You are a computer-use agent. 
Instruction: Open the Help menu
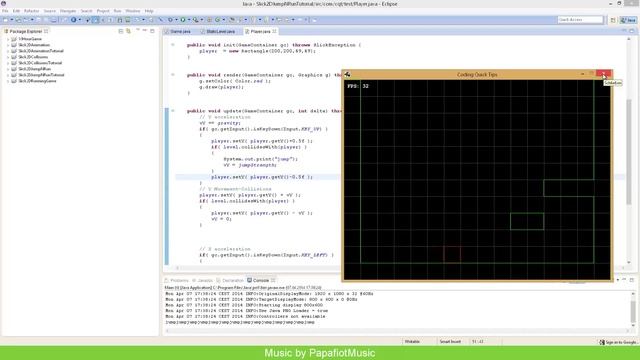coord(149,11)
